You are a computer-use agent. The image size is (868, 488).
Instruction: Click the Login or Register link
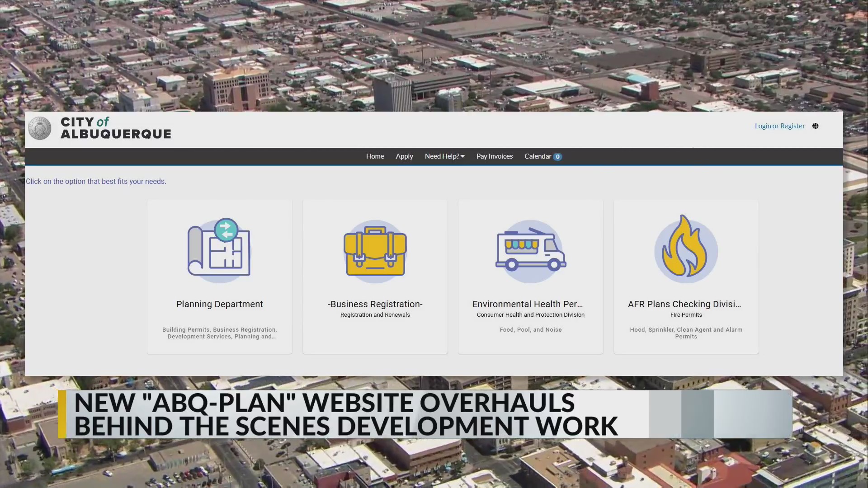click(x=779, y=126)
